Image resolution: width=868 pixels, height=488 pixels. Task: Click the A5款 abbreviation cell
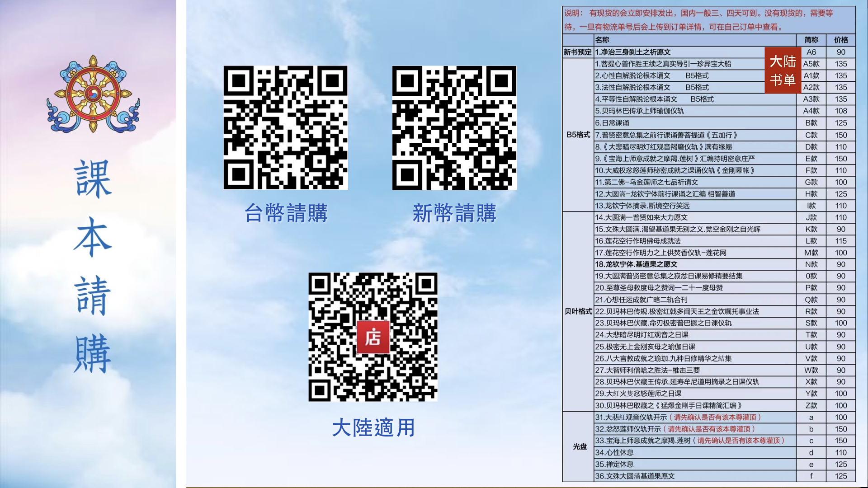(811, 64)
